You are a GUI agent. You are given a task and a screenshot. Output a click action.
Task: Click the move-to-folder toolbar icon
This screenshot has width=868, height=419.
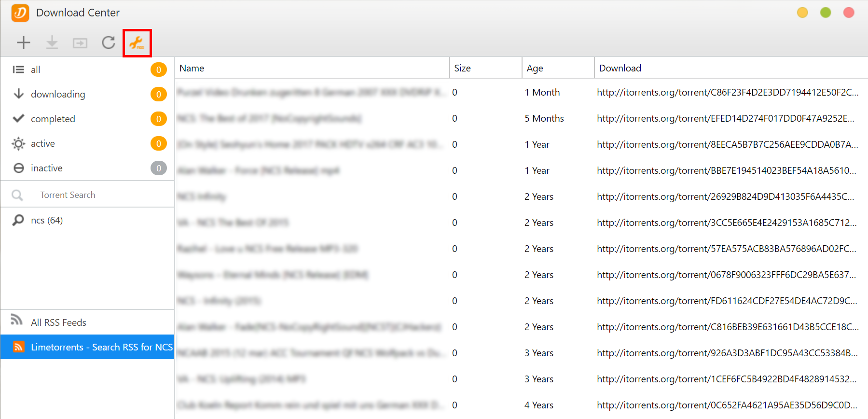(80, 43)
